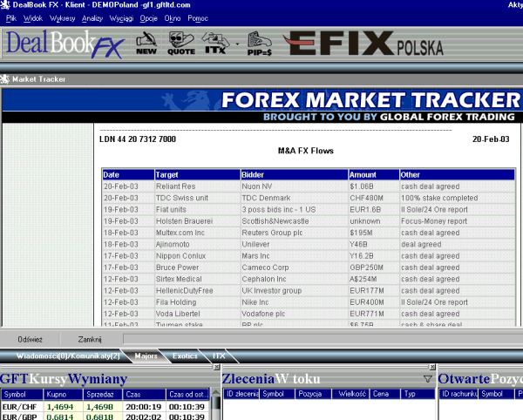Click ID zlecenia column header

241,394
